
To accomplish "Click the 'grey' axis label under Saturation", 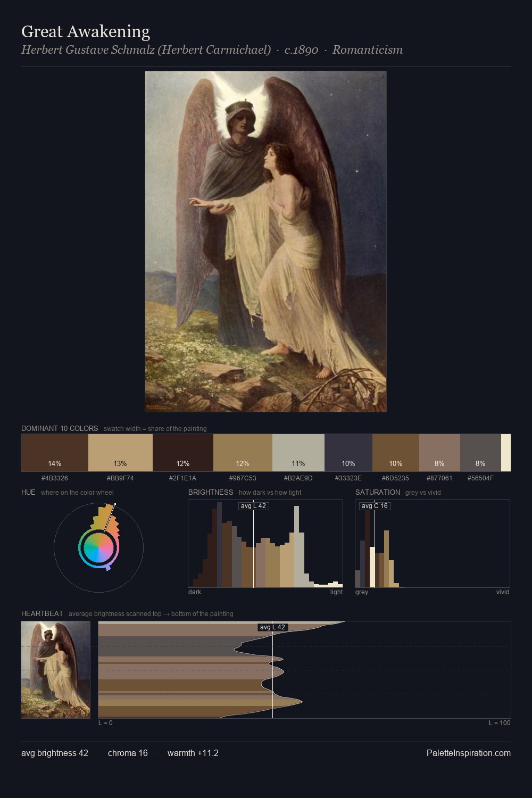I will coord(362,592).
